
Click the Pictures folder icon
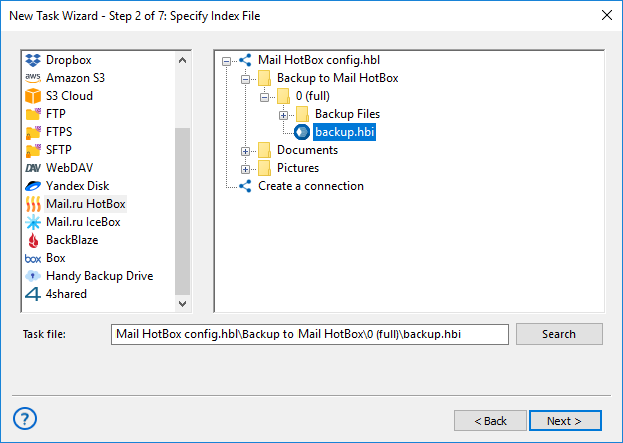point(264,168)
